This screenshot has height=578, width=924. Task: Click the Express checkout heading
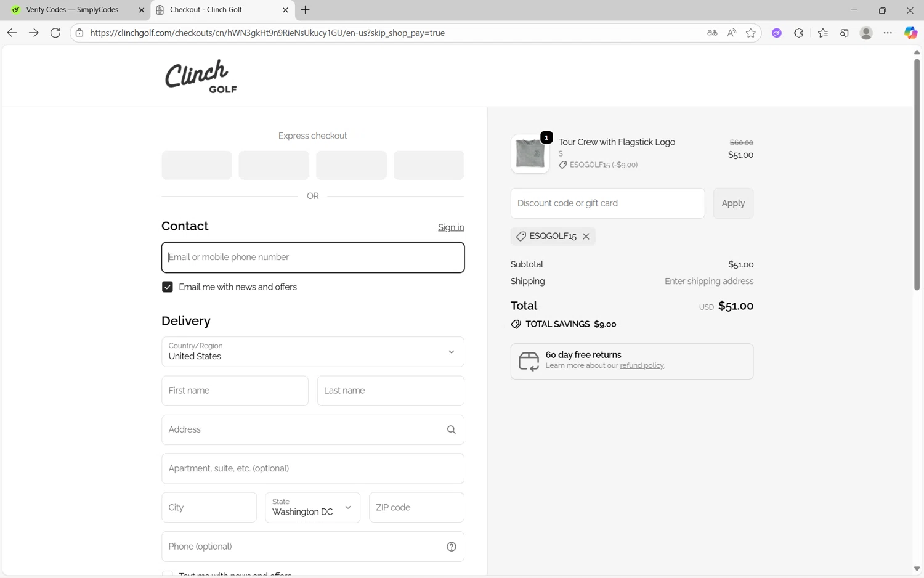point(313,136)
